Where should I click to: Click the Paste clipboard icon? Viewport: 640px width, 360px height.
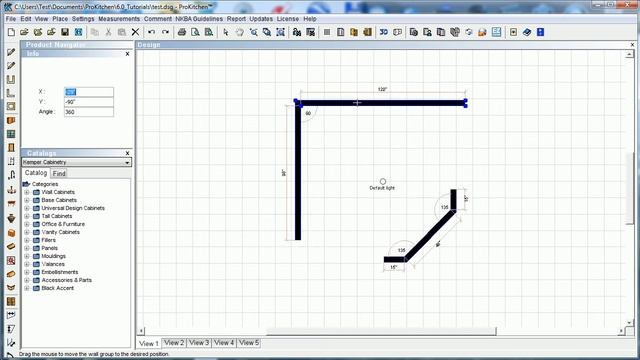[x=122, y=32]
